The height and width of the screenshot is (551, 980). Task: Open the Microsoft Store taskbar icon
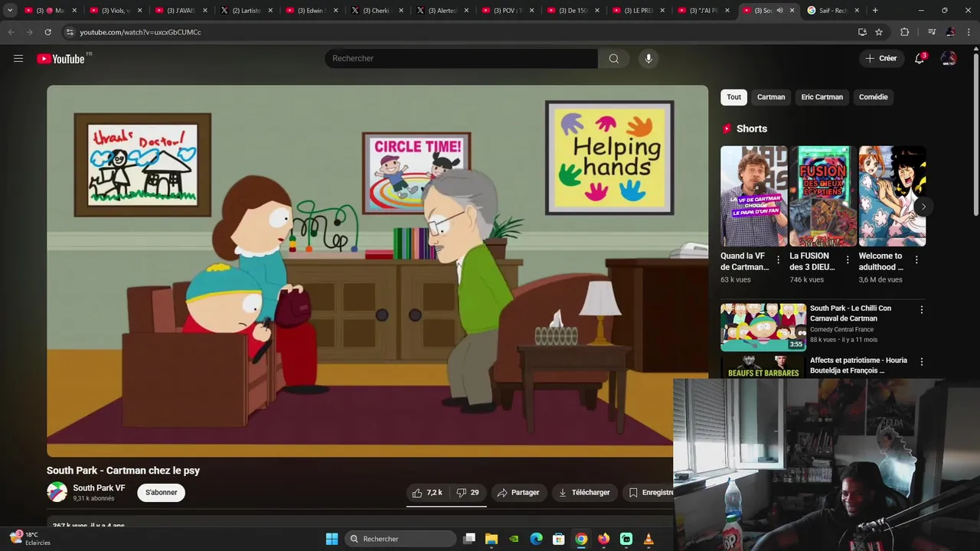point(559,539)
